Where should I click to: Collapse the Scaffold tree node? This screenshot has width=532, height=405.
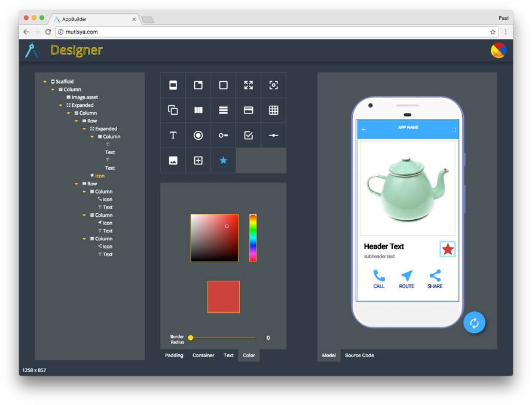click(x=45, y=81)
